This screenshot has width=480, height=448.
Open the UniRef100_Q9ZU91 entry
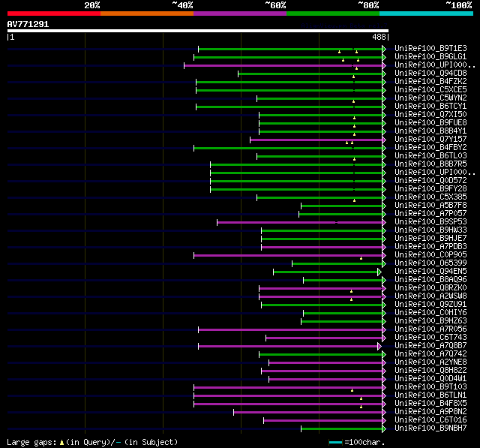(430, 305)
